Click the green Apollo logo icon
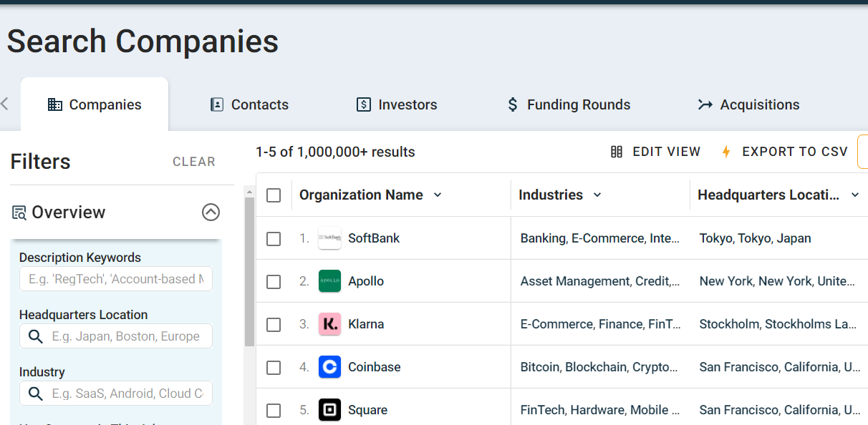The width and height of the screenshot is (868, 425). [x=329, y=281]
